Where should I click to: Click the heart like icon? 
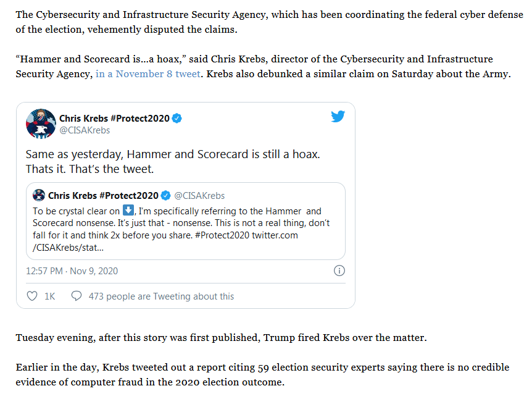32,296
